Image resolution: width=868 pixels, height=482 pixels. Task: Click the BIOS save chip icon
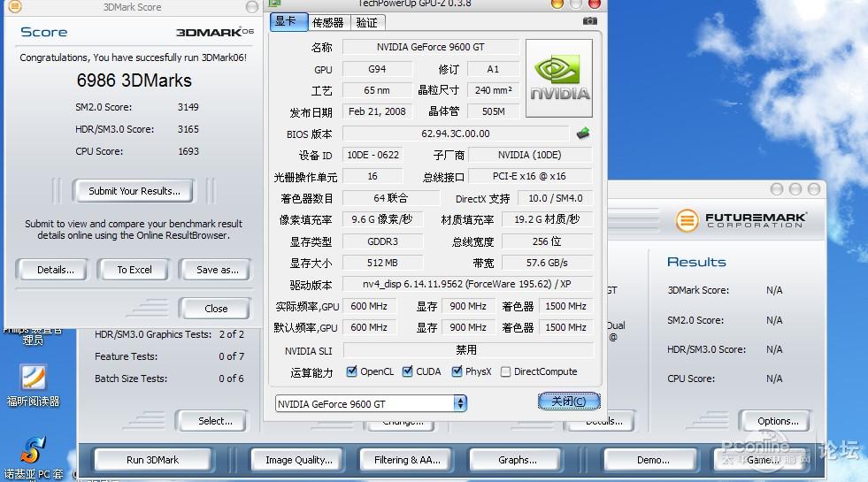583,133
